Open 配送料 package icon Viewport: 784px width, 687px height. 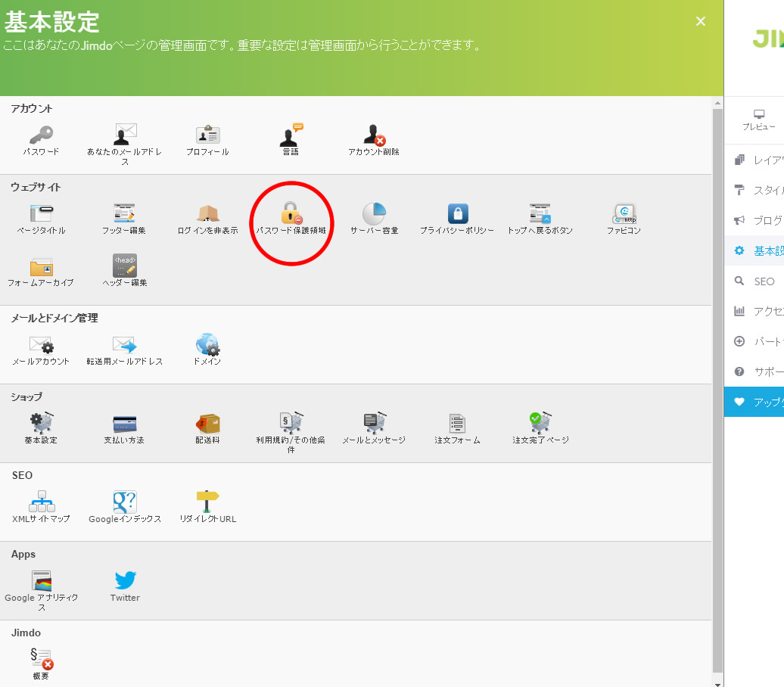[x=207, y=424]
